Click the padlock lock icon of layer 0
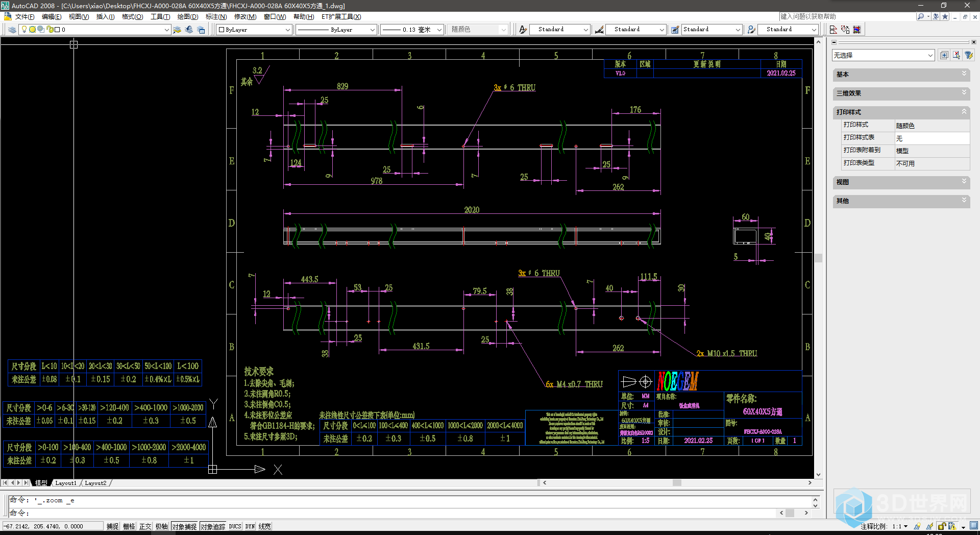 point(50,30)
